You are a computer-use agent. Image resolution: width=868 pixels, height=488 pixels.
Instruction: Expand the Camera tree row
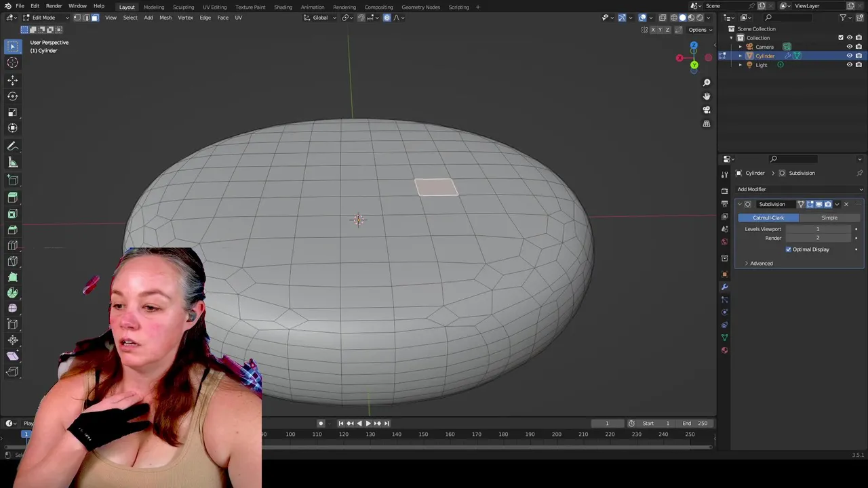(740, 47)
